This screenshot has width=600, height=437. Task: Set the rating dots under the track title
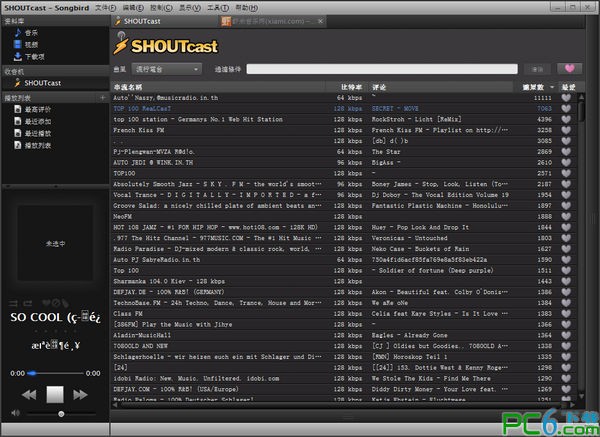coord(55,331)
